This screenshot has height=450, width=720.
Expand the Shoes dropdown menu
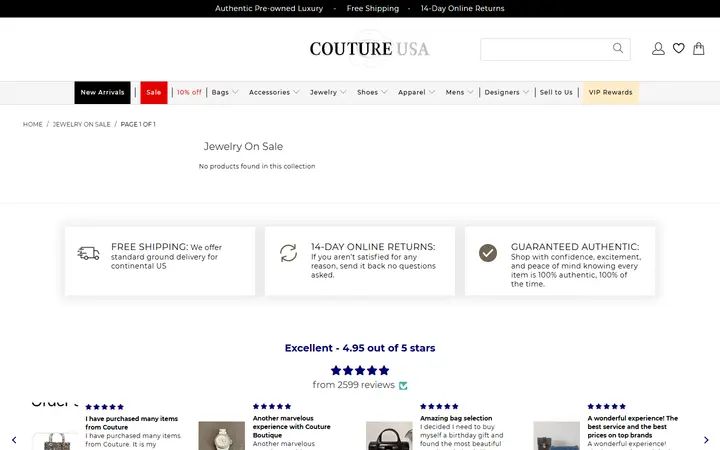[372, 92]
